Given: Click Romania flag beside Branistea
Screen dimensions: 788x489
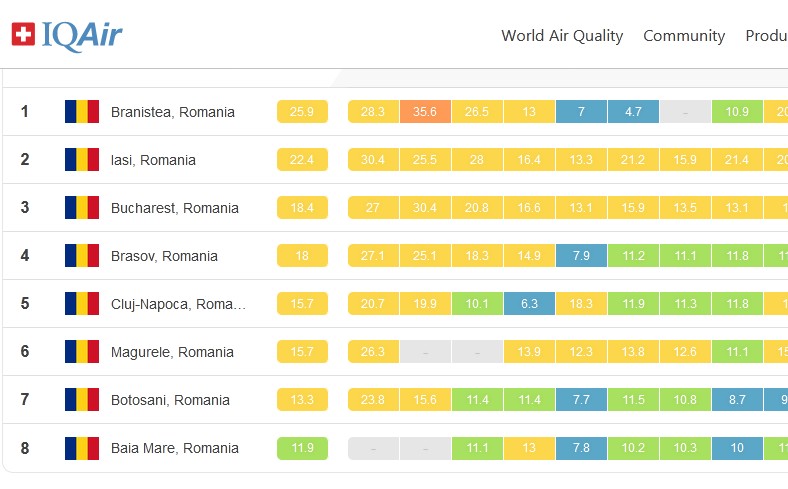Looking at the screenshot, I should pos(82,112).
